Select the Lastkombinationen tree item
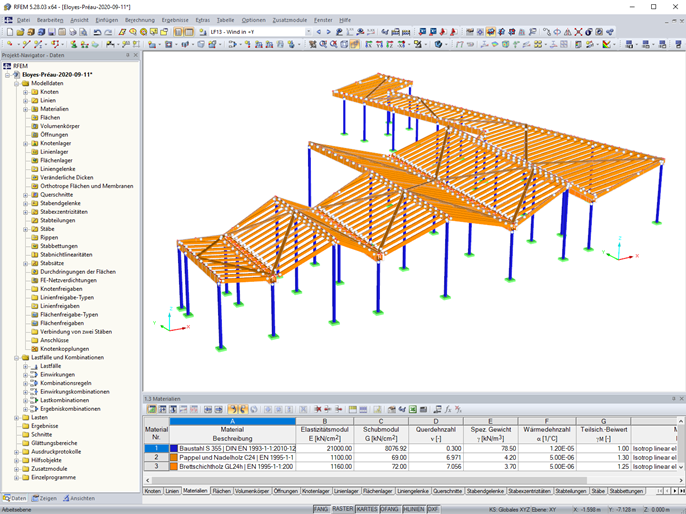This screenshot has width=686, height=514. tap(64, 400)
